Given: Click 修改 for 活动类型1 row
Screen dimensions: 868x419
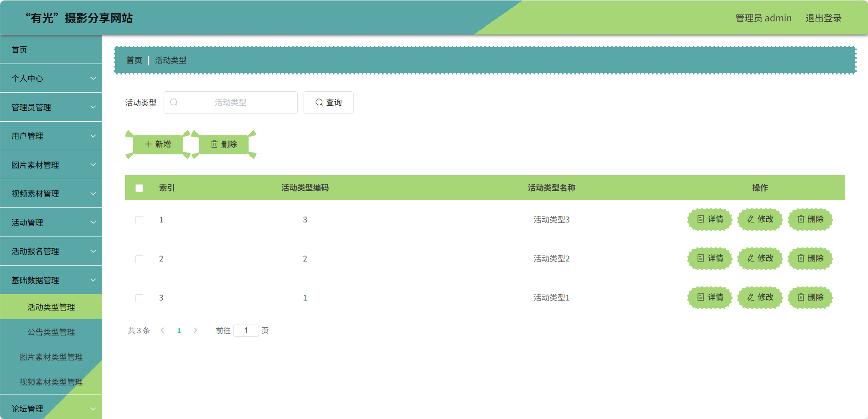Looking at the screenshot, I should [x=760, y=297].
